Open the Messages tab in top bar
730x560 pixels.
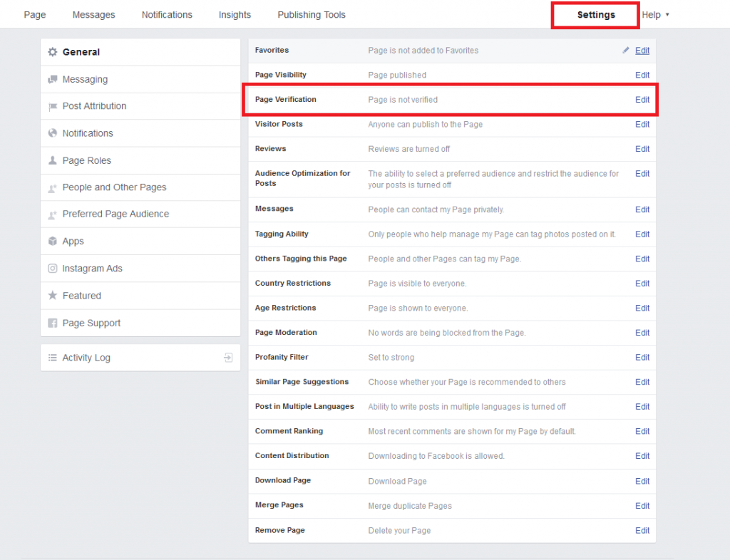coord(93,15)
